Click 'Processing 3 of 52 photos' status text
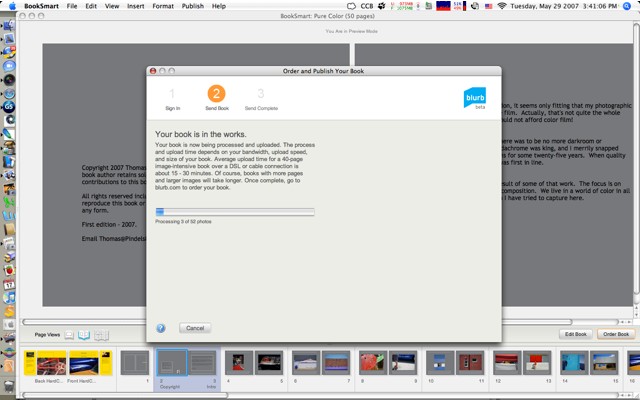 pyautogui.click(x=183, y=222)
